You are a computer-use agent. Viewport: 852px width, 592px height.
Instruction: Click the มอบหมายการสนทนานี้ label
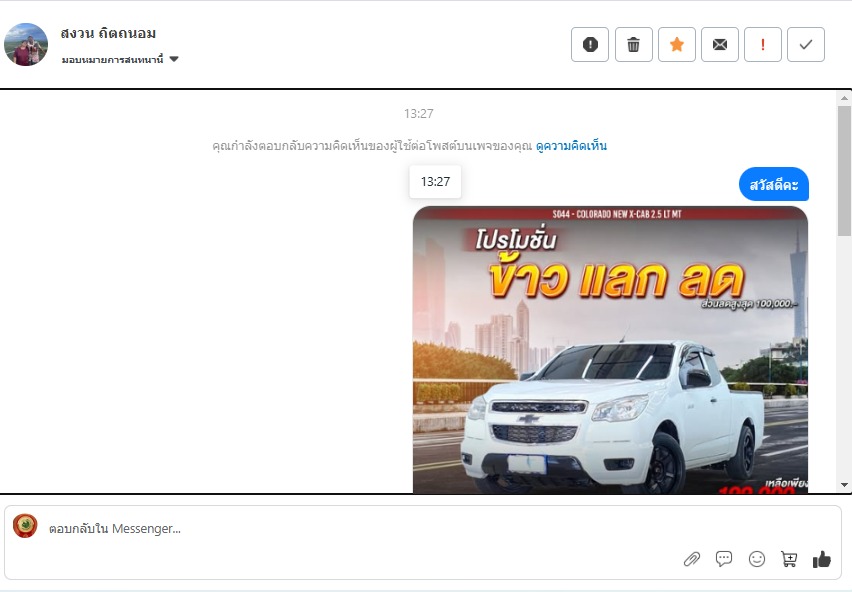click(x=112, y=59)
